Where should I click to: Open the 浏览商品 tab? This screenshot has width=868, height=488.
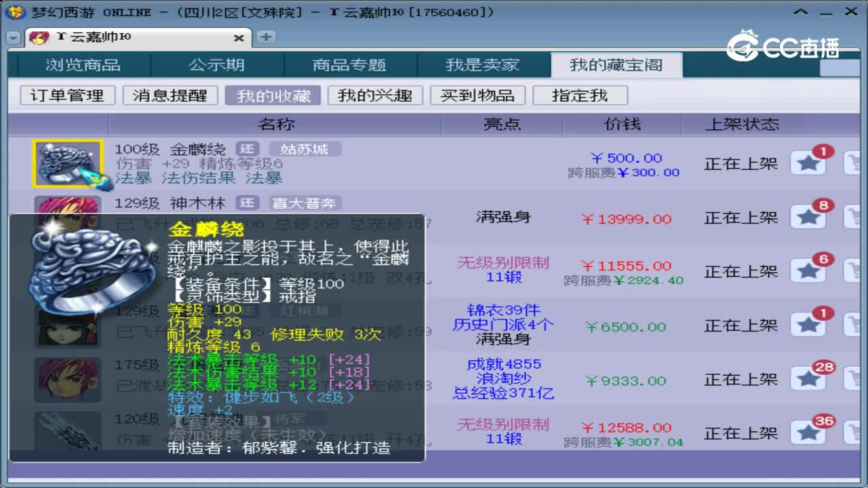coord(83,65)
